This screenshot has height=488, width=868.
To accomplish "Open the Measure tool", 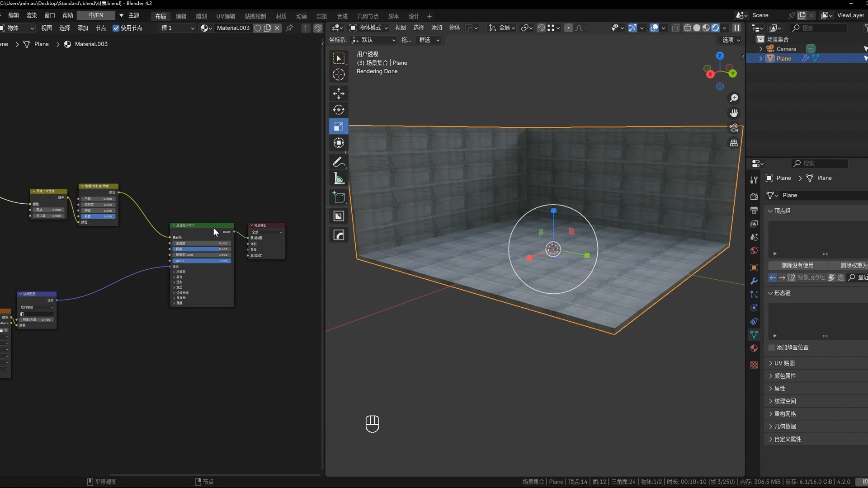I will tap(339, 178).
